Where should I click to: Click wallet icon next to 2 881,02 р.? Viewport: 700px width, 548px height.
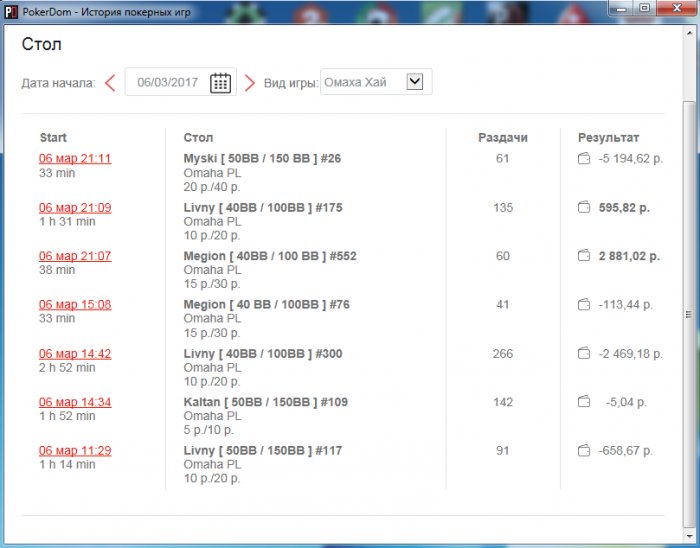tap(584, 256)
